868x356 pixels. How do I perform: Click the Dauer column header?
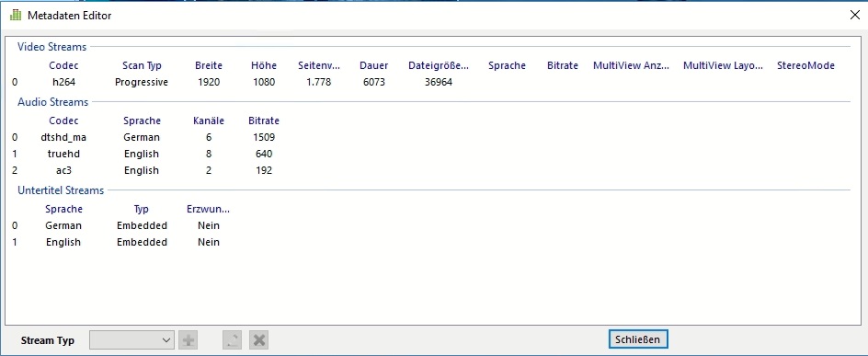tap(373, 65)
